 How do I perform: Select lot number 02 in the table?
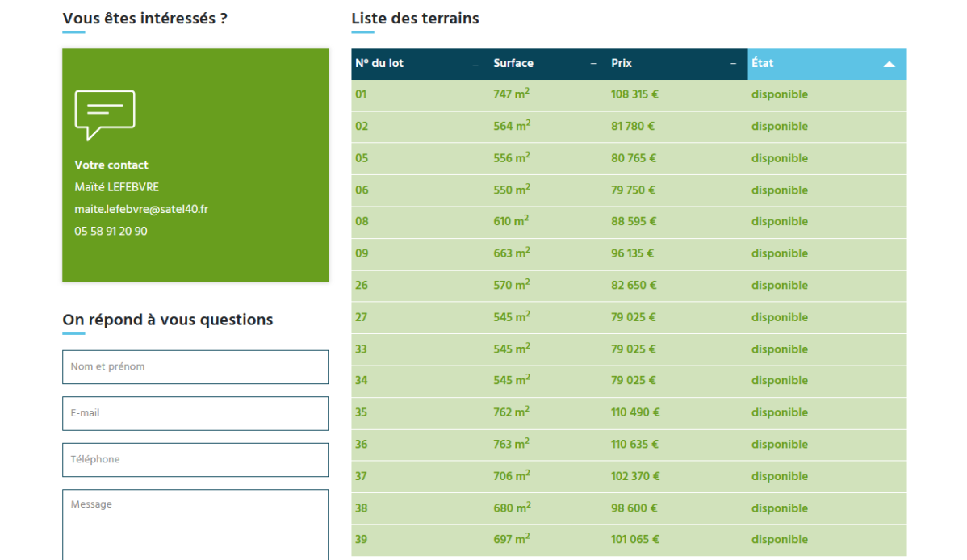point(362,127)
